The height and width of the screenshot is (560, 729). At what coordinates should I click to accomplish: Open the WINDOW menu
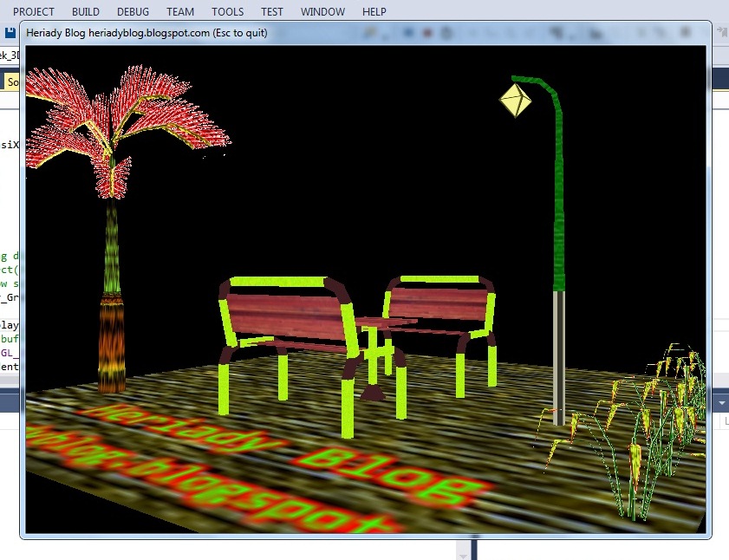point(322,11)
